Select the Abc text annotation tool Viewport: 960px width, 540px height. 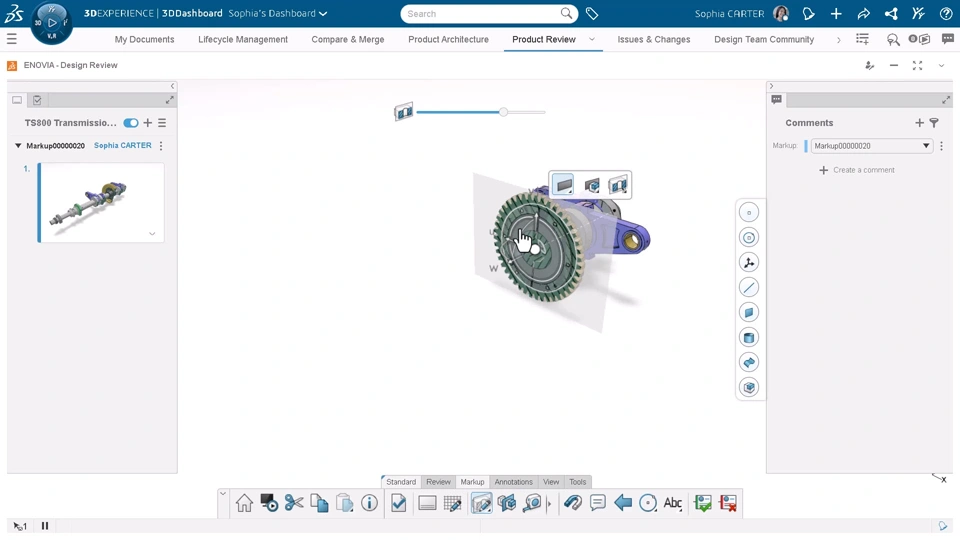673,503
